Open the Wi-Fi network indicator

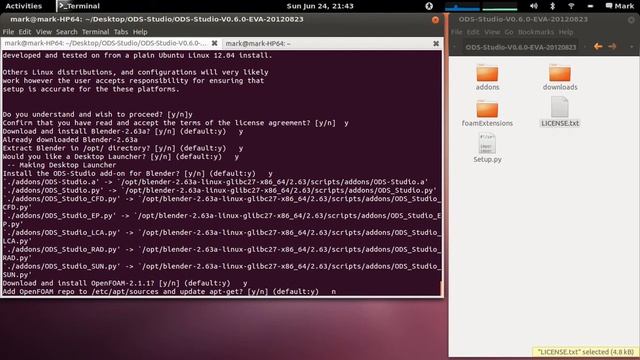571,6
